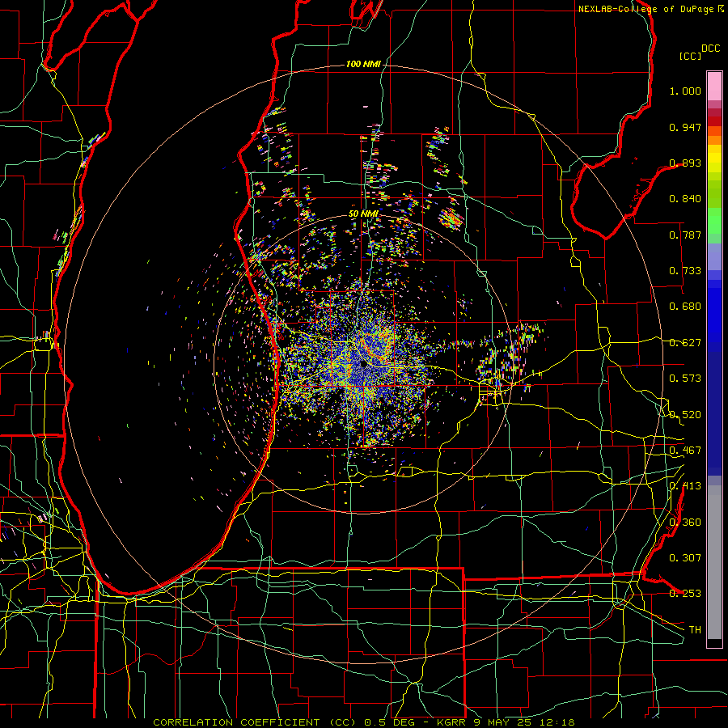728x728 pixels.
Task: Click the 0.733 legend value
Action: tap(685, 271)
